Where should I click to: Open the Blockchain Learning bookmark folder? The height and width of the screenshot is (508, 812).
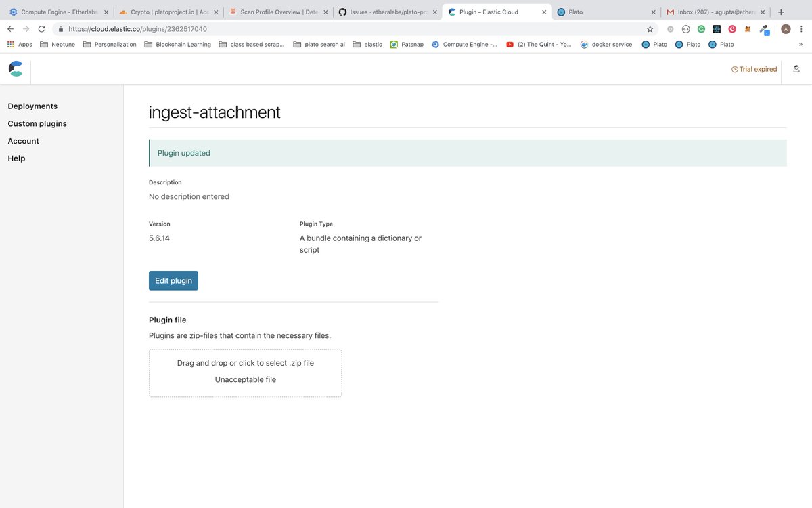tap(177, 44)
